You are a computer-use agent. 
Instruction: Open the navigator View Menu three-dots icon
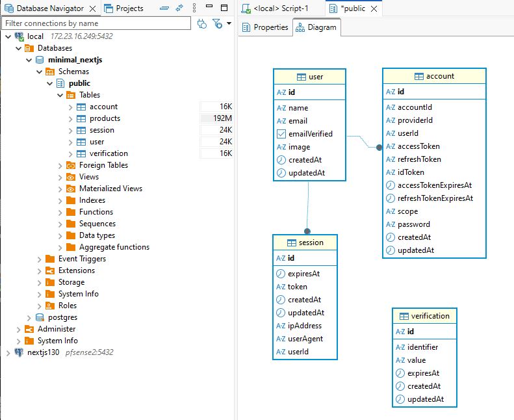click(194, 8)
